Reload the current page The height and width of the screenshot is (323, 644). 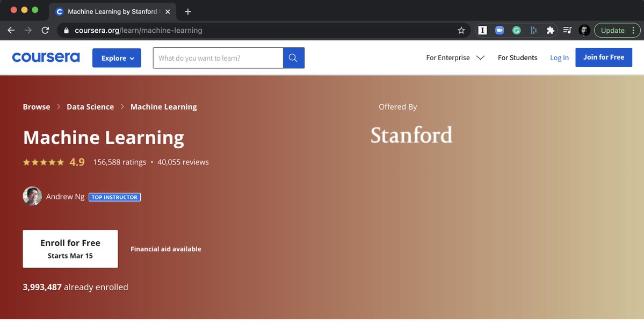[x=45, y=30]
